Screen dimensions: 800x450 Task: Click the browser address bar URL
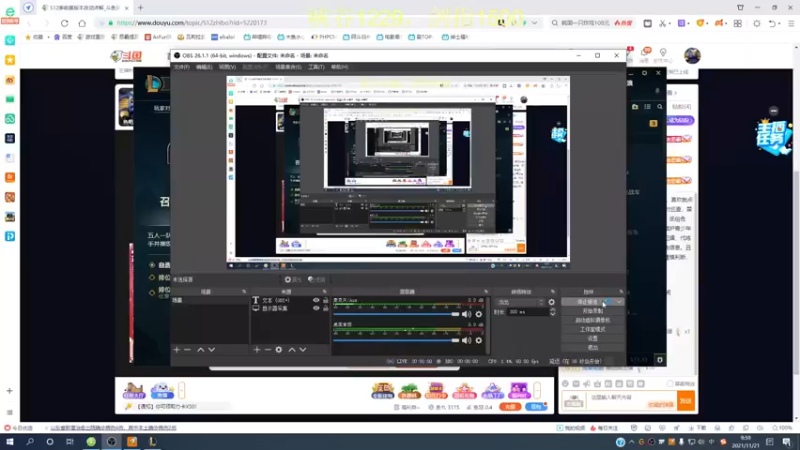(x=191, y=23)
